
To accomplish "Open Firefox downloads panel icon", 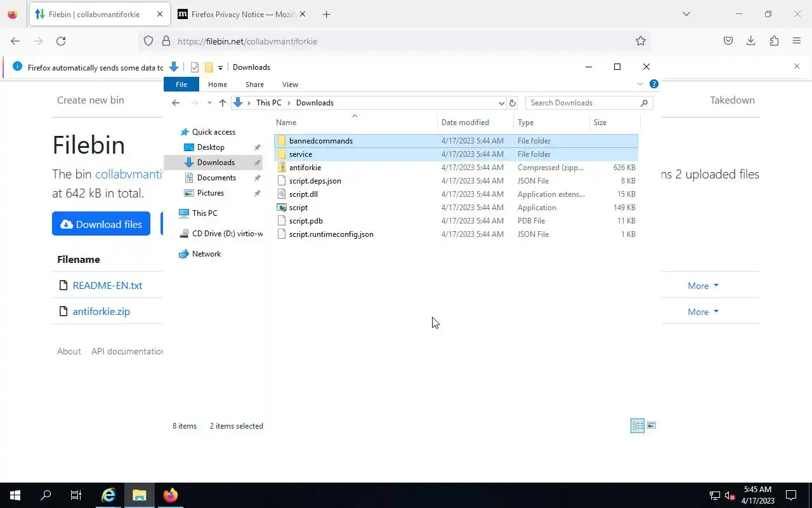I will [751, 41].
